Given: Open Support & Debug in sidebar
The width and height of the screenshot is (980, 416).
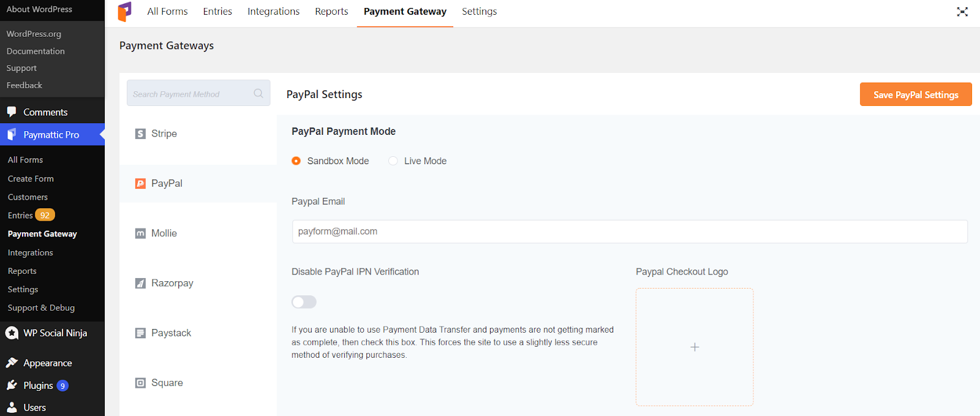Looking at the screenshot, I should click(x=41, y=308).
